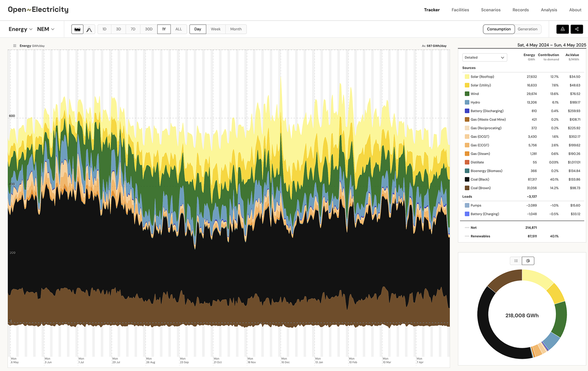Screen dimensions: 588x371
Task: Open the NEM region dropdown
Action: tap(46, 29)
